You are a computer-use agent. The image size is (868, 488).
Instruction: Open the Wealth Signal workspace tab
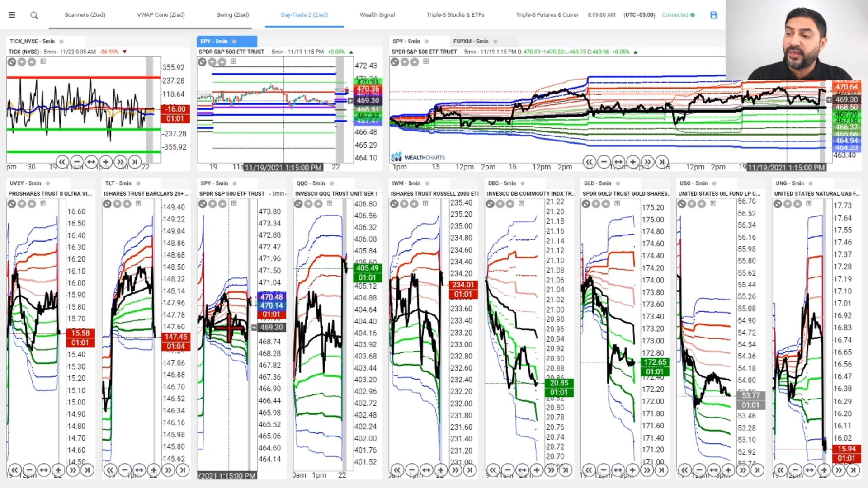click(x=377, y=15)
